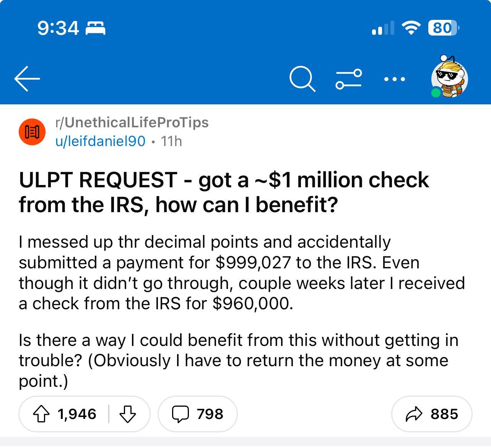
Task: Tap the ULPT REQUEST post title
Action: pyautogui.click(x=224, y=192)
